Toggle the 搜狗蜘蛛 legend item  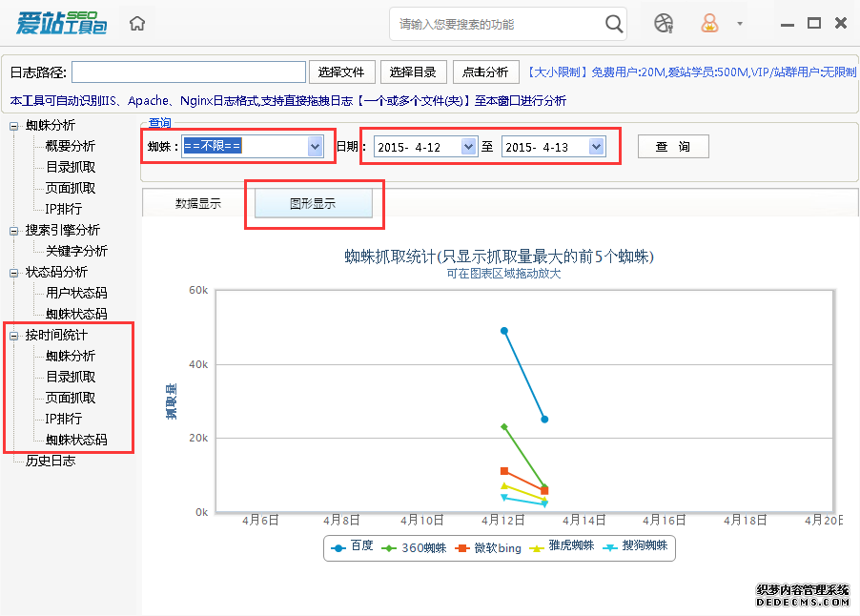pyautogui.click(x=636, y=547)
